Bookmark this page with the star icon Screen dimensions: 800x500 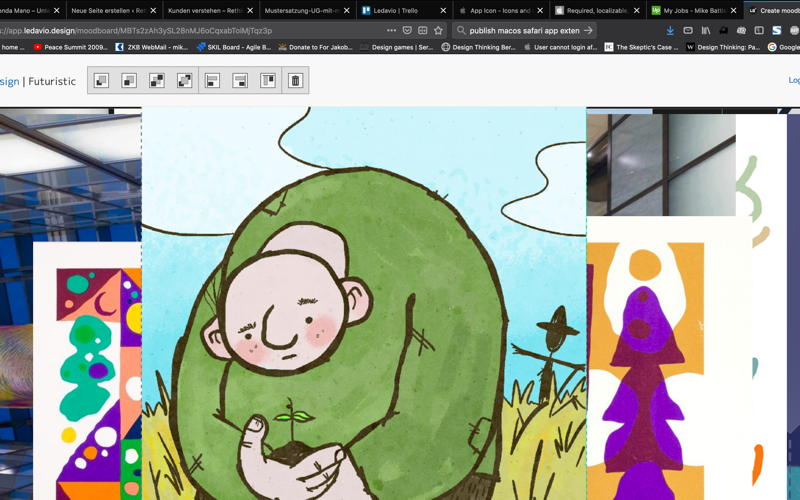point(438,31)
